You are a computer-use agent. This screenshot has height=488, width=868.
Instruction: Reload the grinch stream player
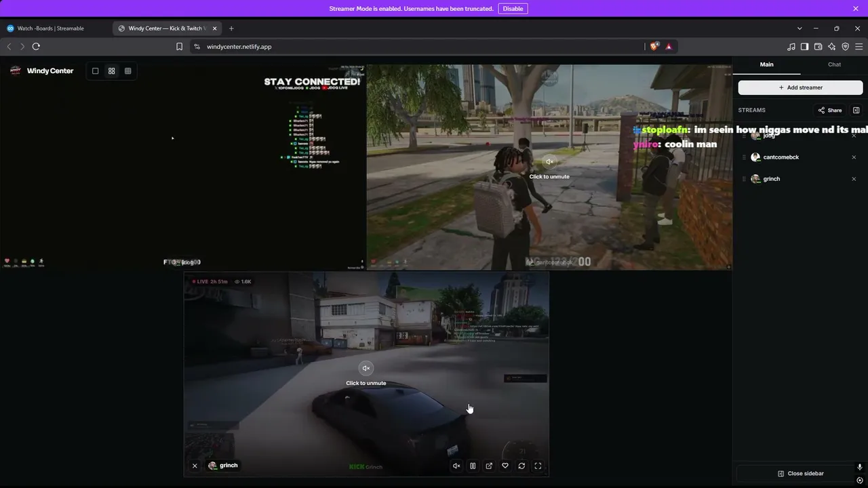(521, 466)
